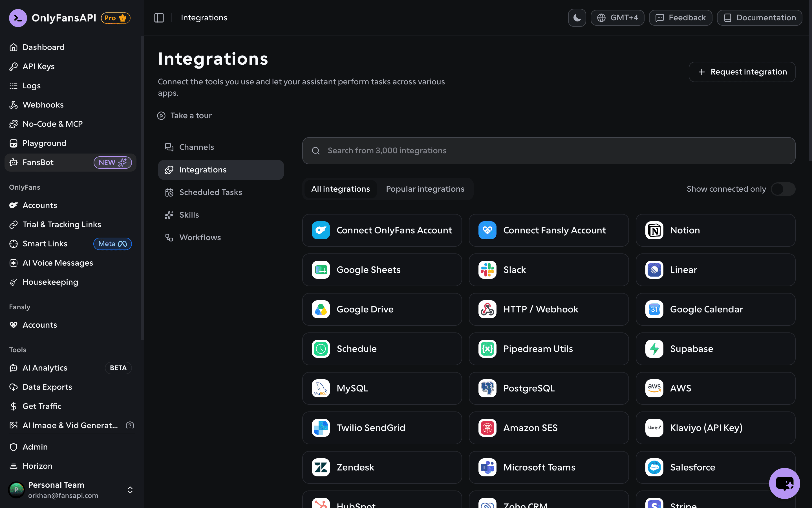Open Logs page

click(x=70, y=86)
